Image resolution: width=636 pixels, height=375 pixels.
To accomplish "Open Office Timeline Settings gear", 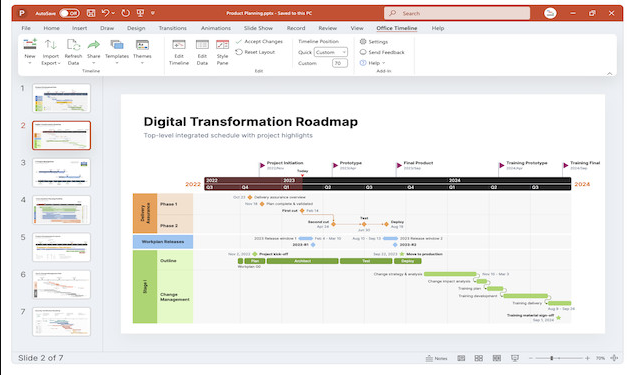I will (363, 41).
